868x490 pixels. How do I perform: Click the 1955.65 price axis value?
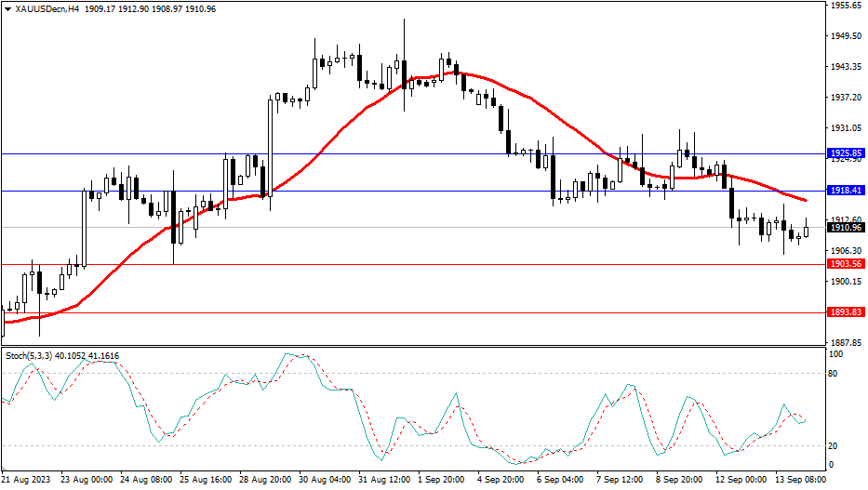[x=846, y=6]
